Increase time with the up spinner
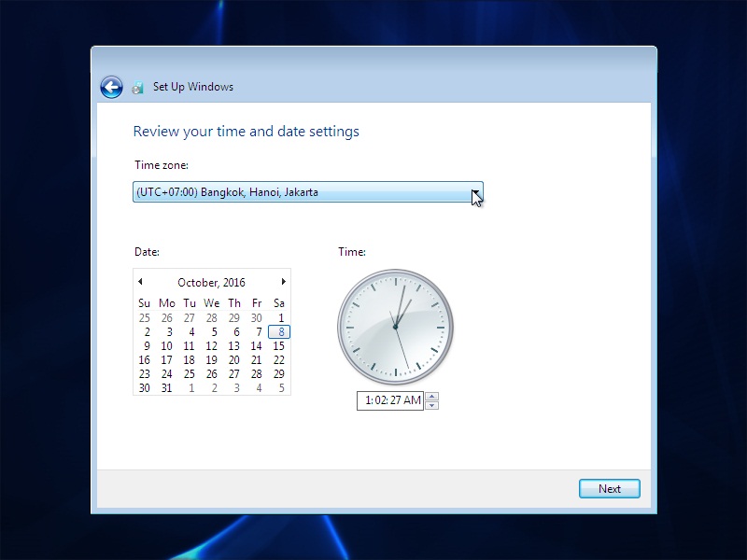Screen dimensions: 747x560 [431, 396]
